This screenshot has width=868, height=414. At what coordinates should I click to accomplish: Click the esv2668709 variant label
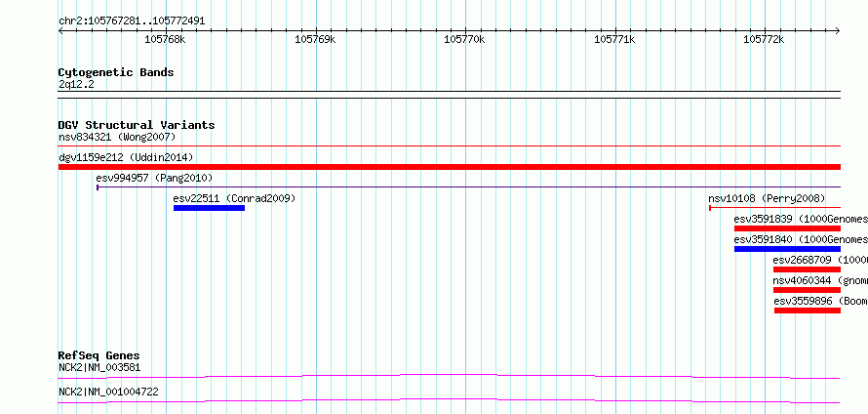pos(820,260)
